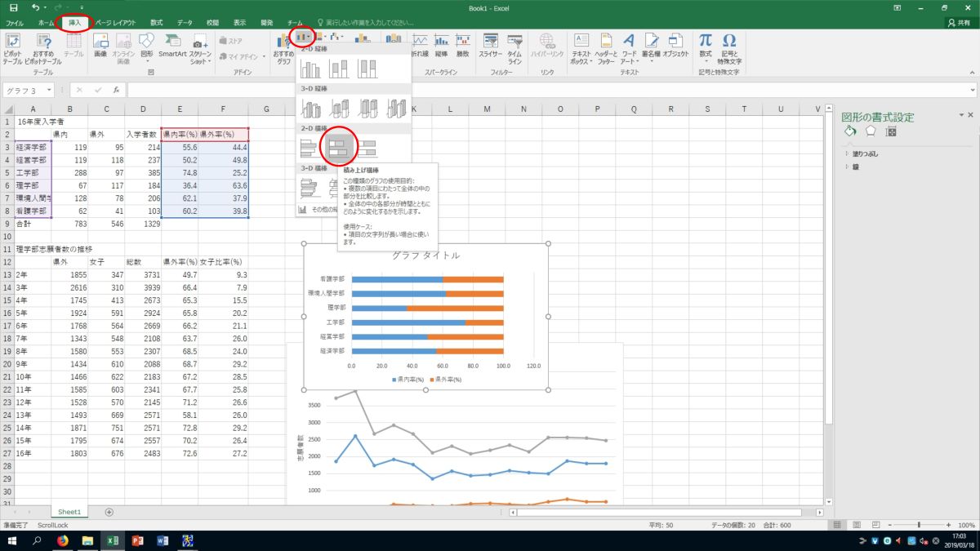Viewport: 980px width, 551px height.
Task: Open the screenshot (スクリーンショット) dropdown
Action: tap(200, 47)
